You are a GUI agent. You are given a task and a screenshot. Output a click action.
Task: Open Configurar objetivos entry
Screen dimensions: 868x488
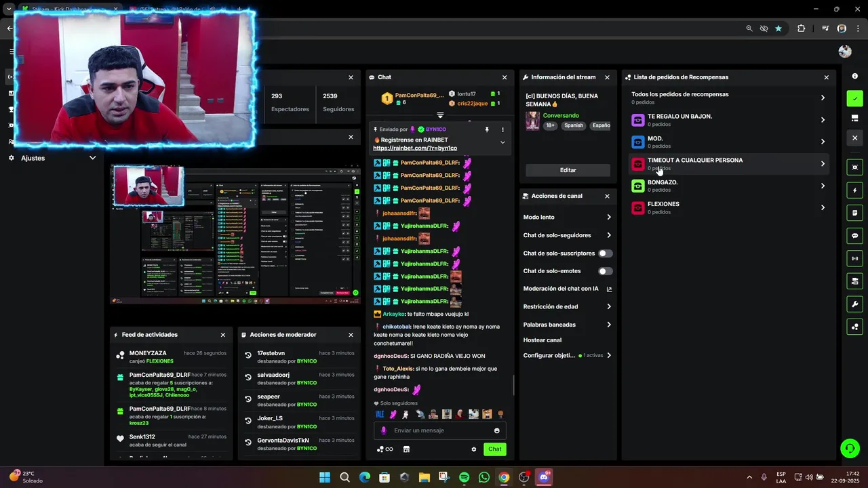coord(568,355)
